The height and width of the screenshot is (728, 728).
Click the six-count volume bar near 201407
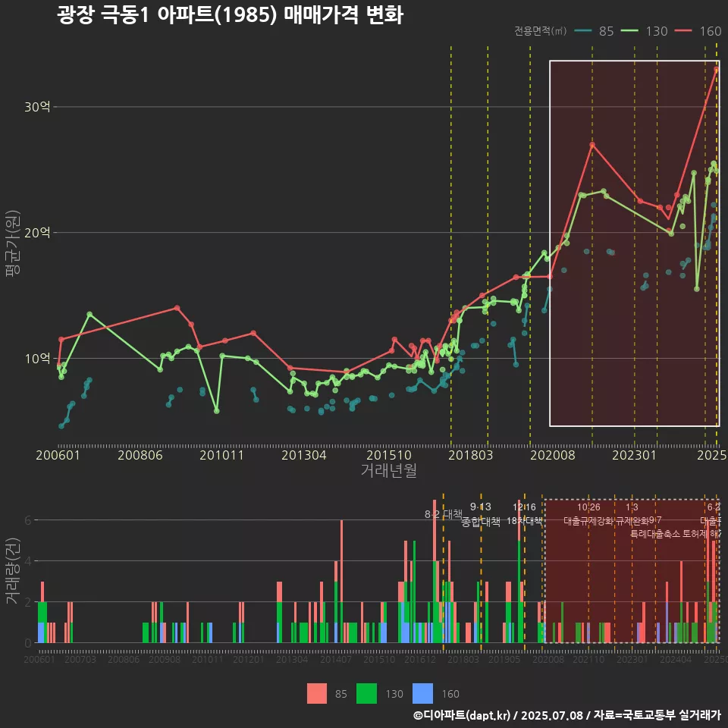(x=342, y=582)
